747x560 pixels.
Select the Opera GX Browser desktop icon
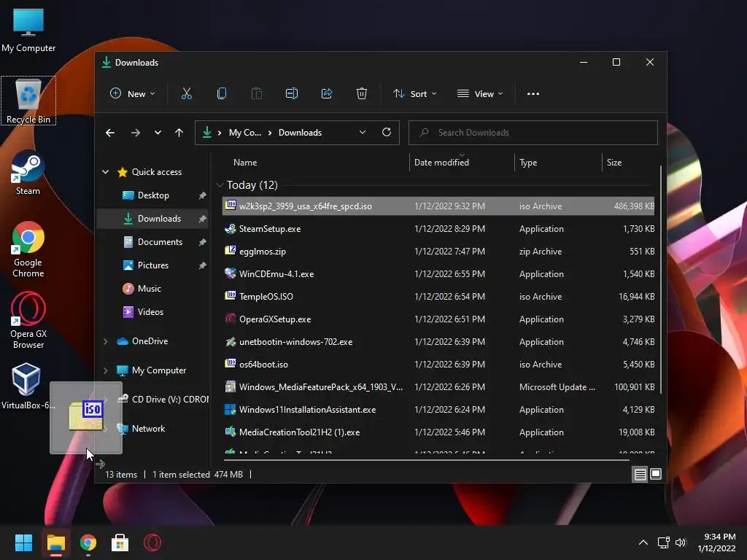[28, 321]
